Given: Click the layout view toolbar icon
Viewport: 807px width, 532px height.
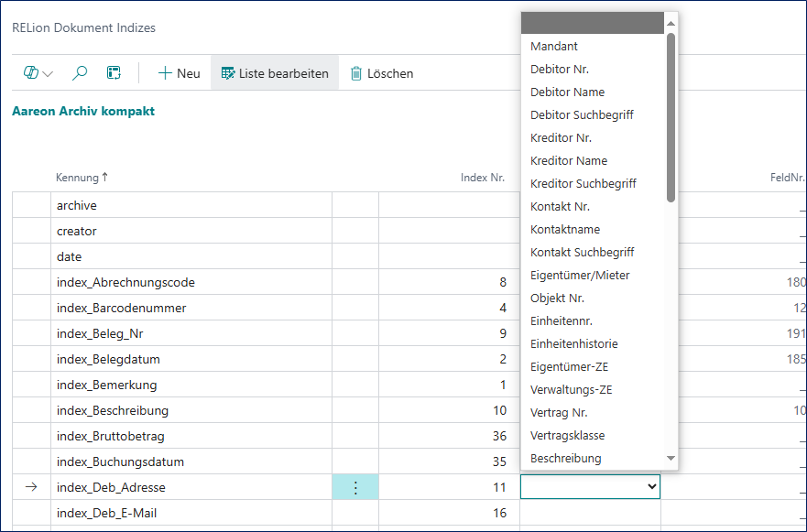Looking at the screenshot, I should tap(114, 73).
